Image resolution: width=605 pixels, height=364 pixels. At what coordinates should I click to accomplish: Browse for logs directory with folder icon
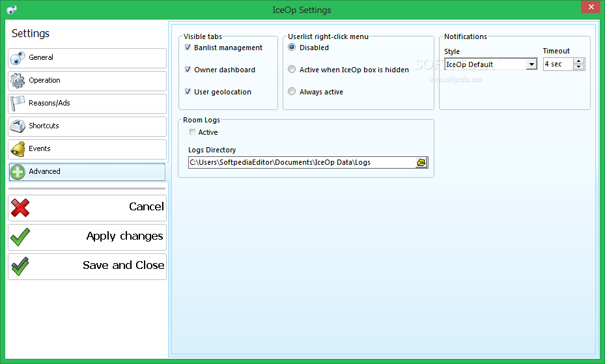(421, 163)
